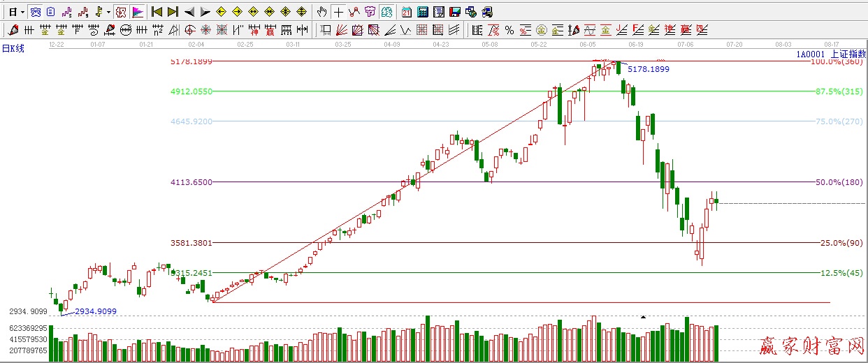The width and height of the screenshot is (868, 363).
Task: Open the 日 period selector dropdown arrow
Action: point(22,12)
